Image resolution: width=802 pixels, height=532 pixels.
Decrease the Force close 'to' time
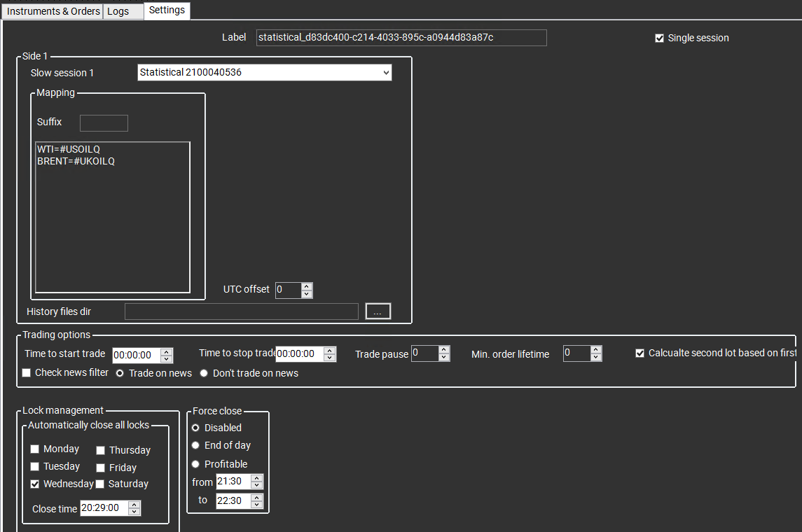[257, 504]
